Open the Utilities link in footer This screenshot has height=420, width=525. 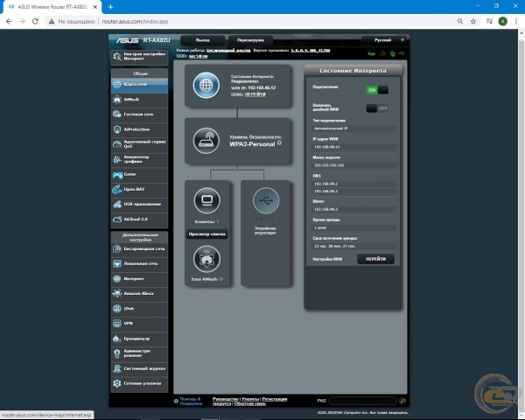(250, 399)
